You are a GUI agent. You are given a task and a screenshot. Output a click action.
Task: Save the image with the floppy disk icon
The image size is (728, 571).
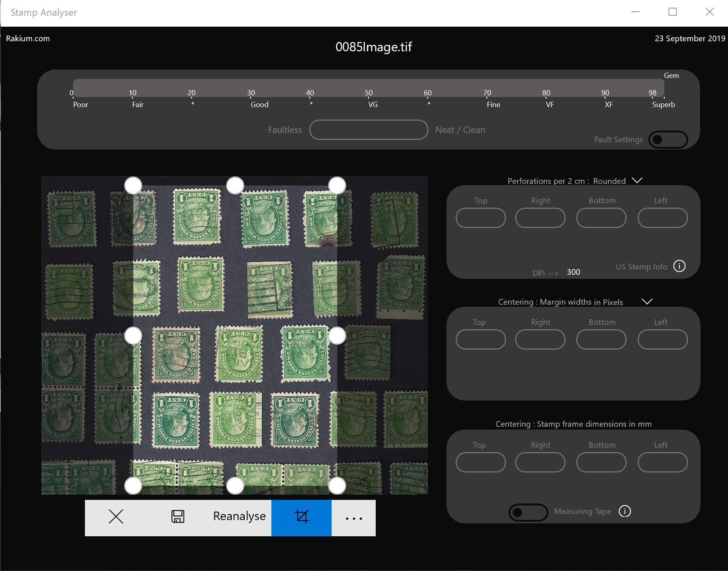178,516
